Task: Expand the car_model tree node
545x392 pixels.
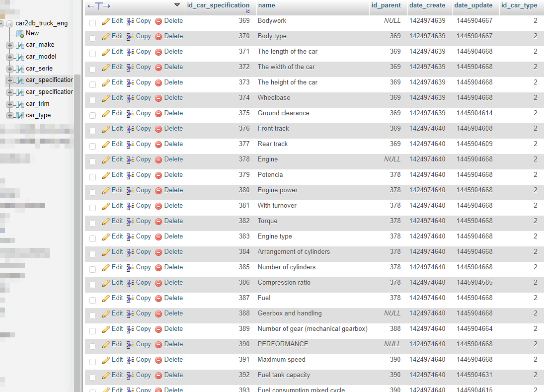Action: pos(10,57)
